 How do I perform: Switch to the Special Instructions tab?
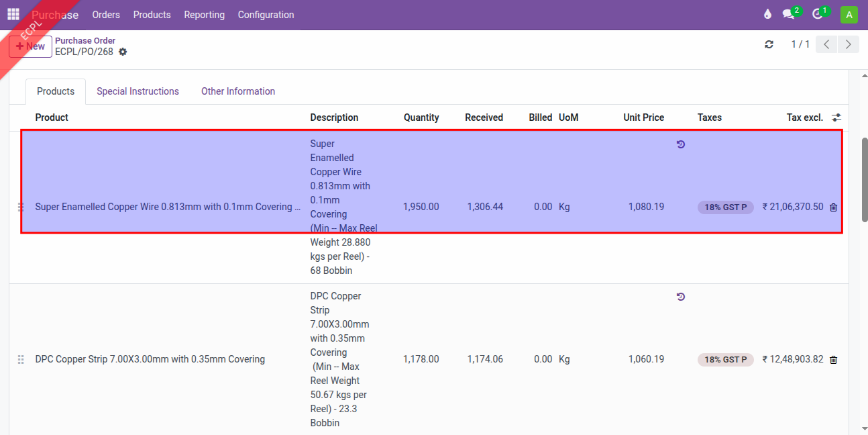click(138, 91)
